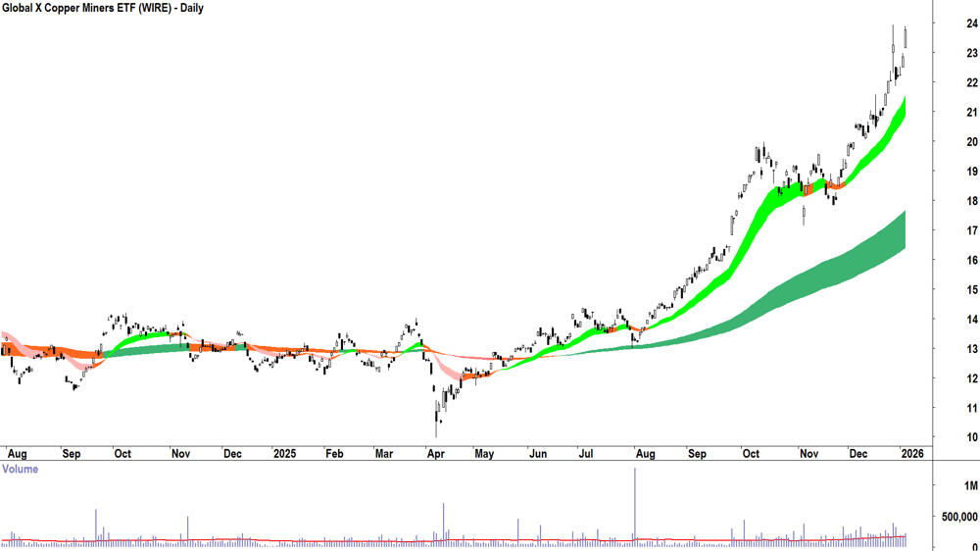980x551 pixels.
Task: Click the 20 price axis label
Action: coord(972,142)
